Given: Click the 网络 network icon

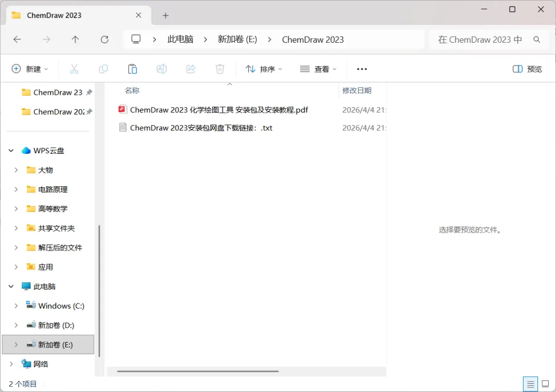Looking at the screenshot, I should pyautogui.click(x=26, y=364).
